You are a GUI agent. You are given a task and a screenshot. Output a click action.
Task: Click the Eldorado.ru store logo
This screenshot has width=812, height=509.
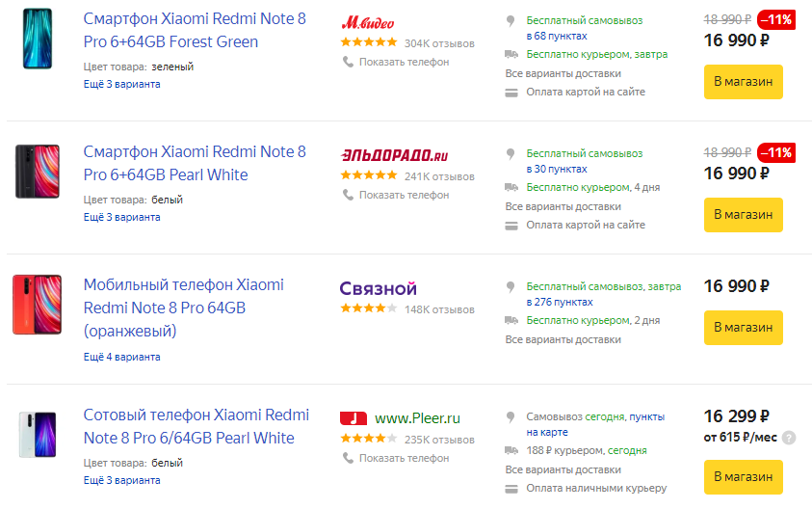(395, 154)
